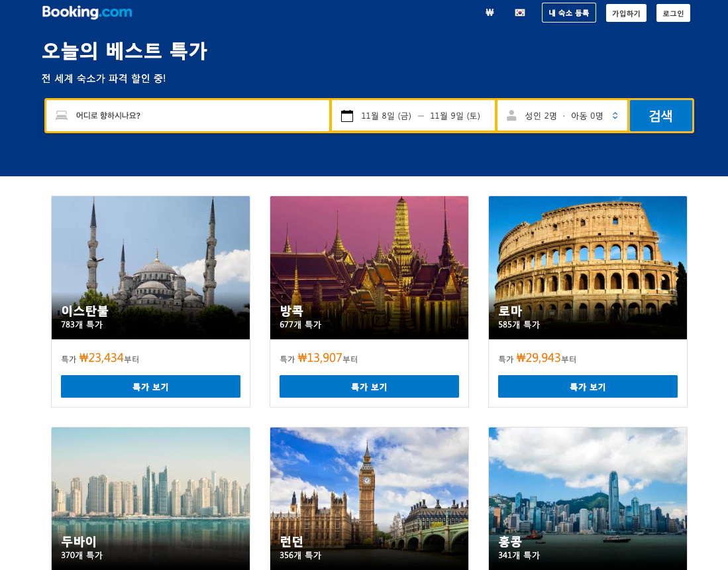View deals button under 이스탄불
Screen dimensions: 728x570
pos(150,386)
